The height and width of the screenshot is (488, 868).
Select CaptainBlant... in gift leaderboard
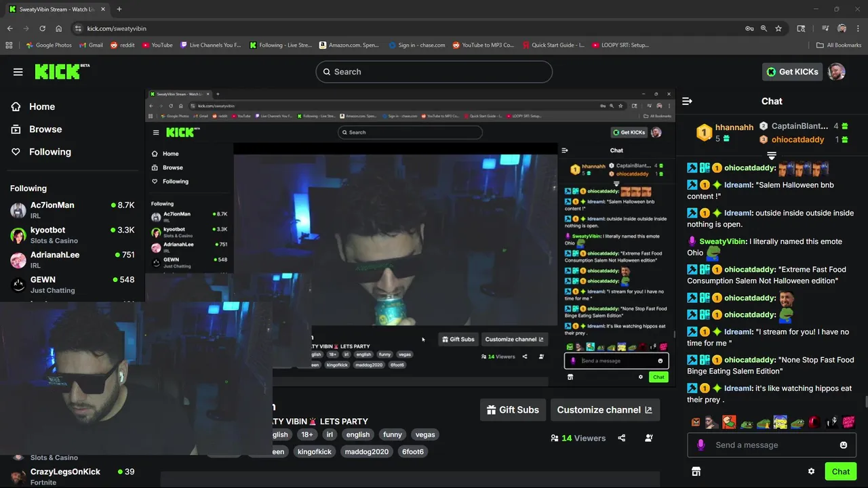[800, 126]
